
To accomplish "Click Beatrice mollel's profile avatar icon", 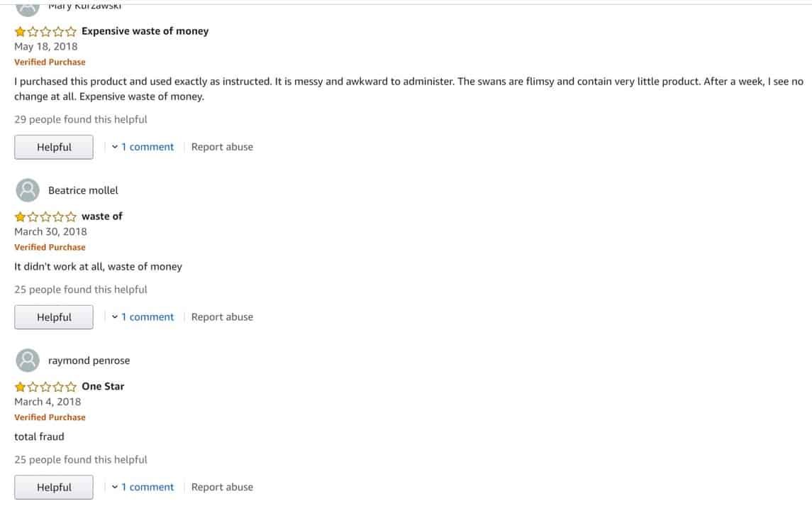I will [x=27, y=190].
